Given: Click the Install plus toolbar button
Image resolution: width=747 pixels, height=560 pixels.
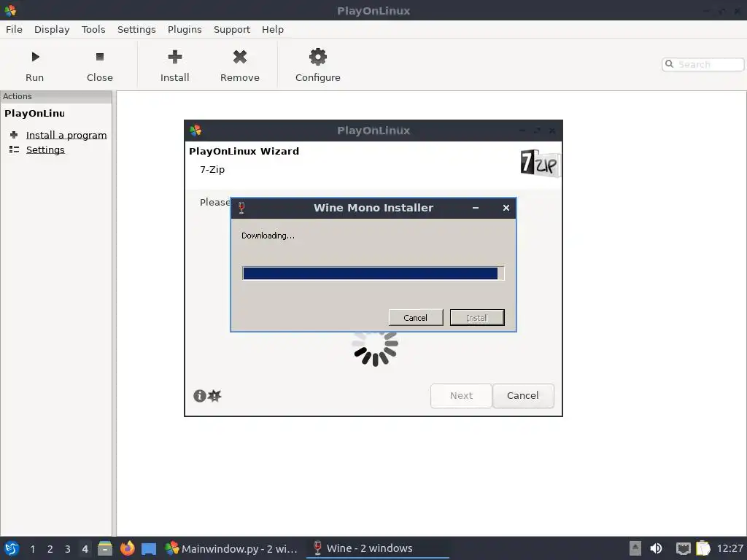Looking at the screenshot, I should pyautogui.click(x=175, y=65).
